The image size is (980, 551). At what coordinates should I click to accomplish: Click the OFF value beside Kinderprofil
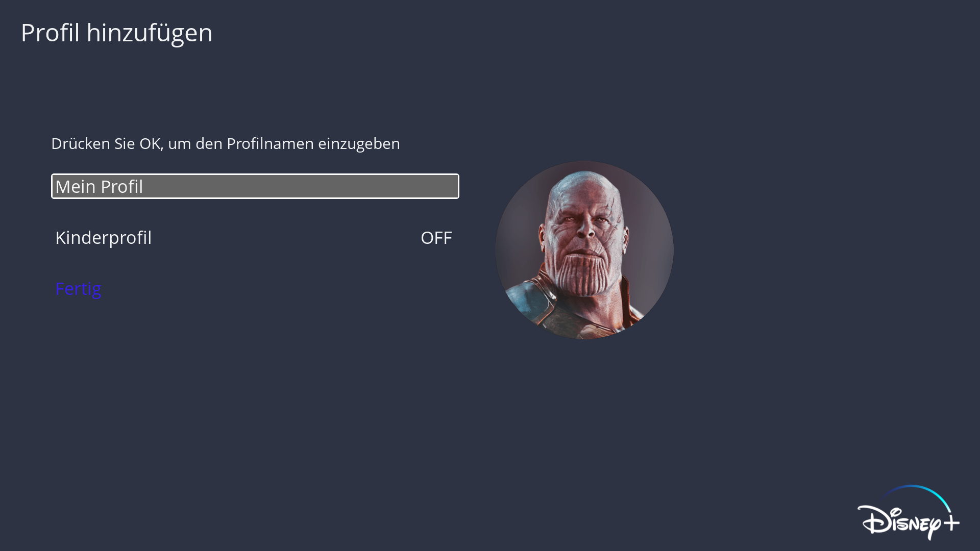[436, 238]
